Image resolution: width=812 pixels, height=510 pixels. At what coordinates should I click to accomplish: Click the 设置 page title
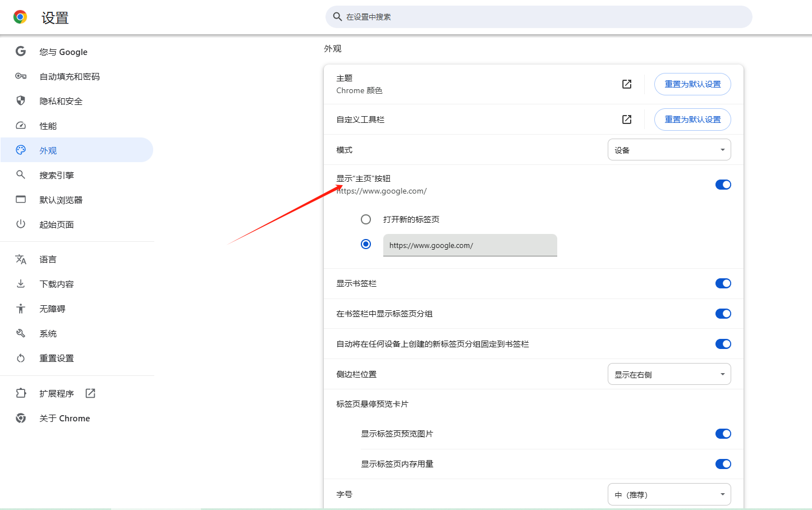click(x=55, y=18)
